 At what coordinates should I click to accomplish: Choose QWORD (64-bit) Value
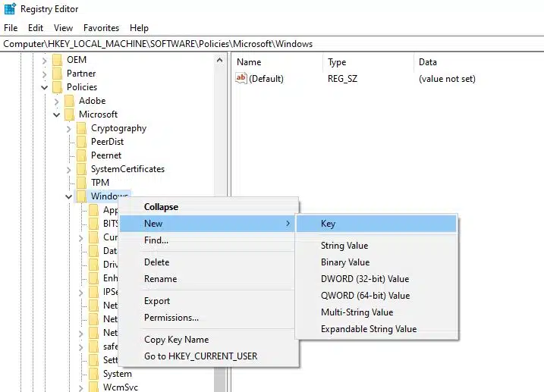point(376,296)
